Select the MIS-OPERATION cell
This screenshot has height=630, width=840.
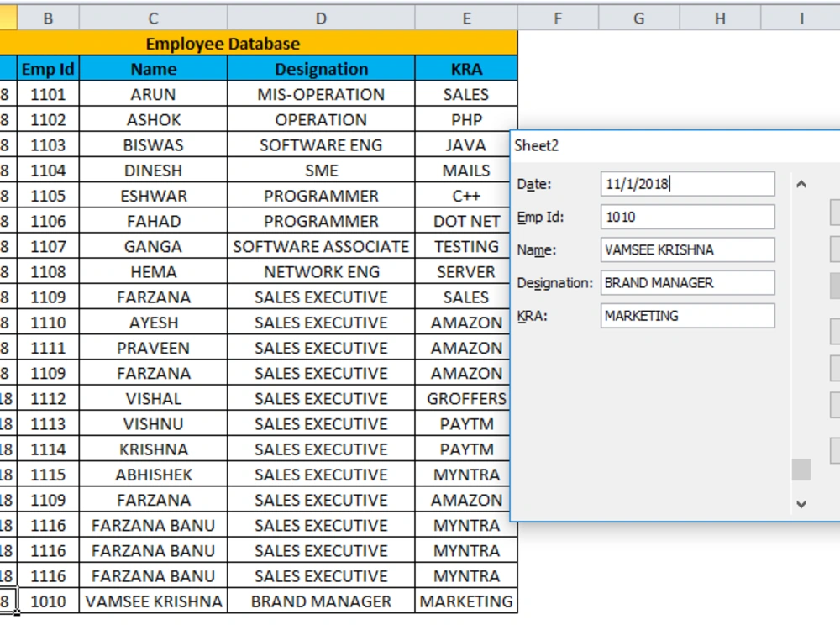[321, 94]
